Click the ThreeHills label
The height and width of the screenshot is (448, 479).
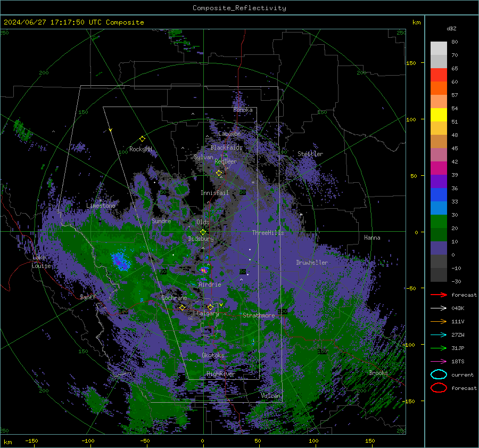click(268, 233)
